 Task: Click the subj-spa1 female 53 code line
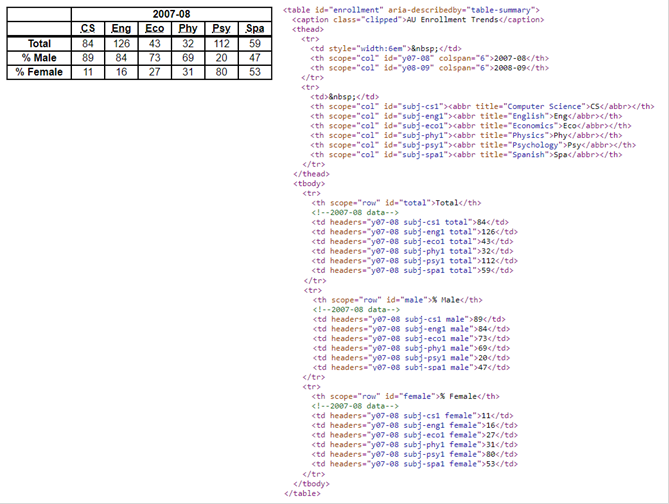click(x=415, y=464)
